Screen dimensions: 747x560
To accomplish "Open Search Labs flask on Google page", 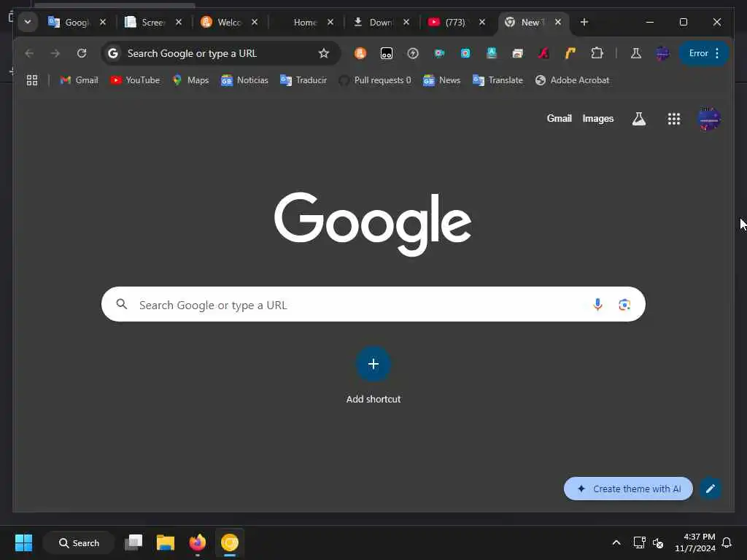I will click(639, 119).
